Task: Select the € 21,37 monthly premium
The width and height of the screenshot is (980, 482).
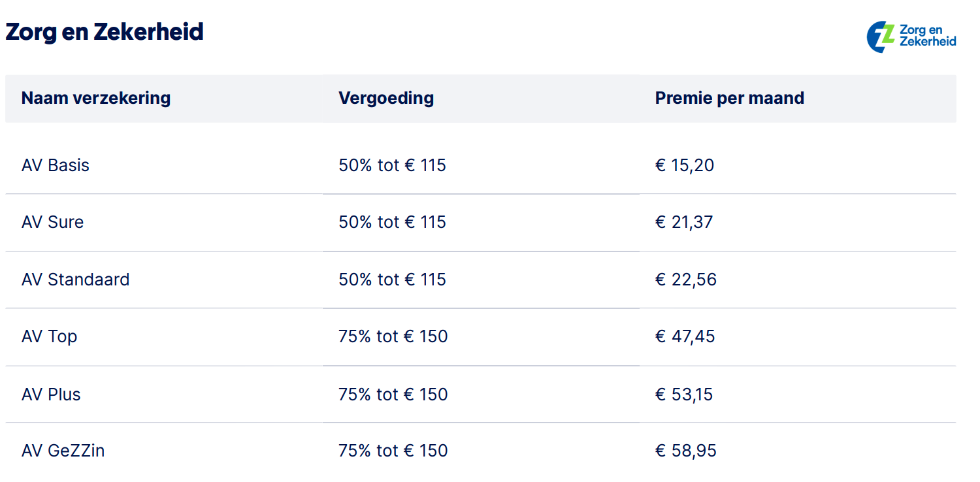Action: coord(684,222)
